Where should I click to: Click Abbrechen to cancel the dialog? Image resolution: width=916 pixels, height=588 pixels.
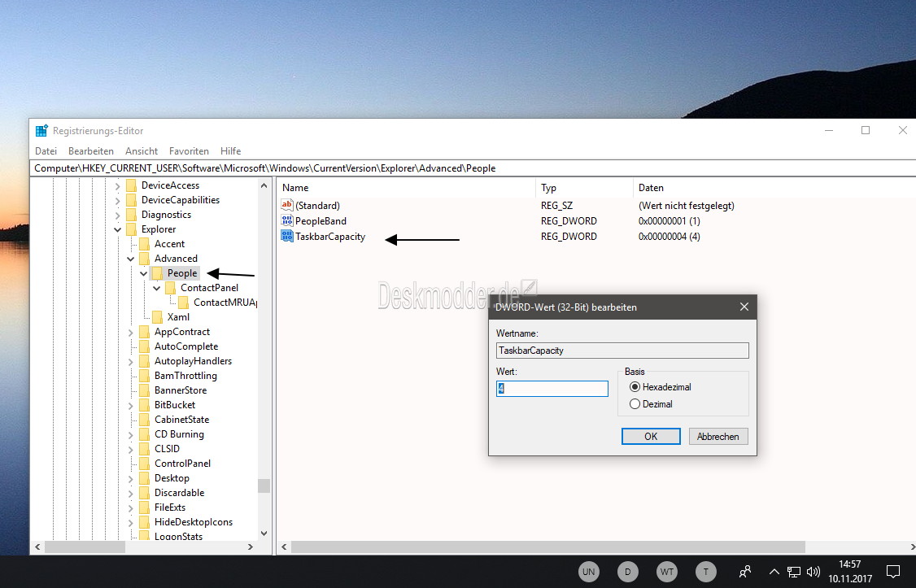(x=718, y=436)
